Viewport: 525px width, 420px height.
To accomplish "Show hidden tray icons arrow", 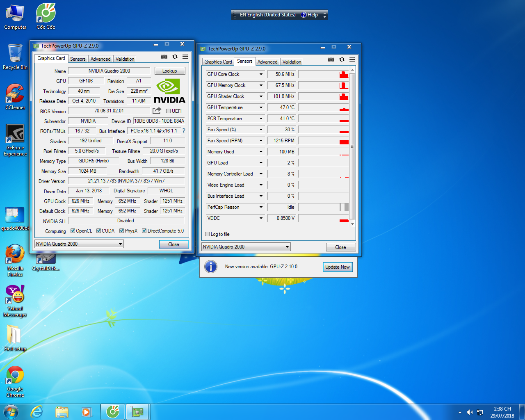I will click(x=460, y=412).
